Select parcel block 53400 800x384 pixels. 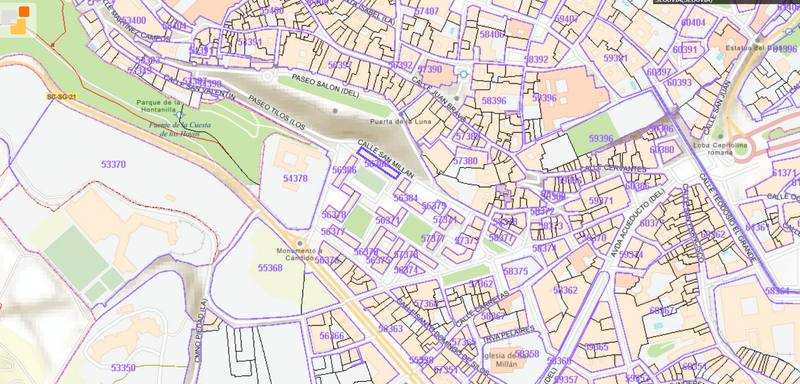(x=134, y=20)
